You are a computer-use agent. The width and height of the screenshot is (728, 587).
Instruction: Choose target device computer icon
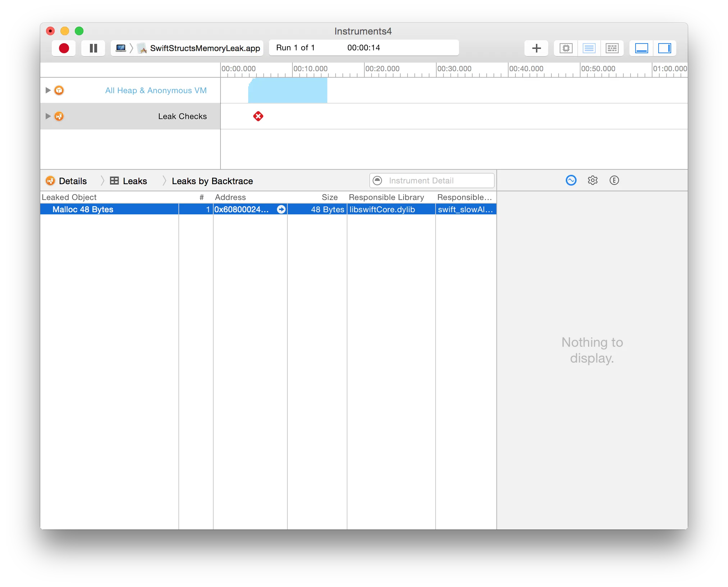tap(121, 48)
